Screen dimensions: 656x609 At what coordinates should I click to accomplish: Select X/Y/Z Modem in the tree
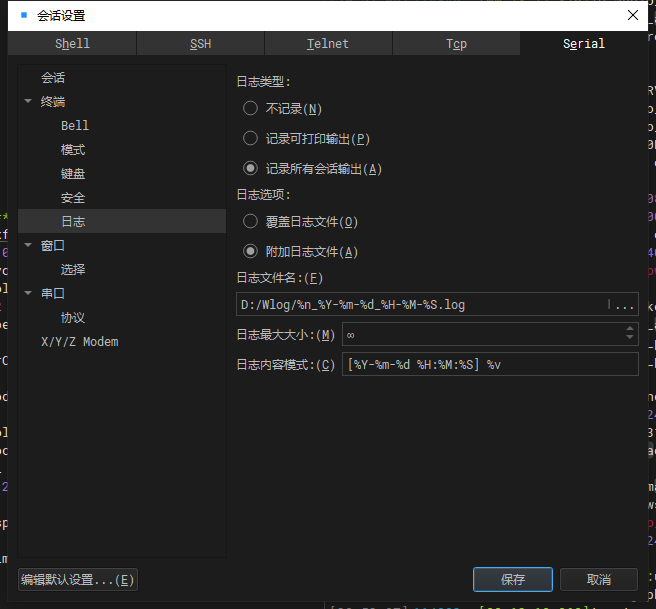[79, 342]
